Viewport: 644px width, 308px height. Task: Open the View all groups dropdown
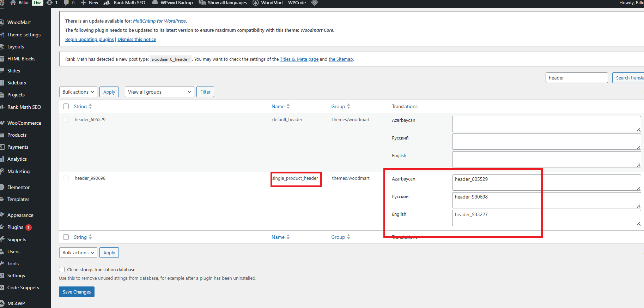pos(159,92)
